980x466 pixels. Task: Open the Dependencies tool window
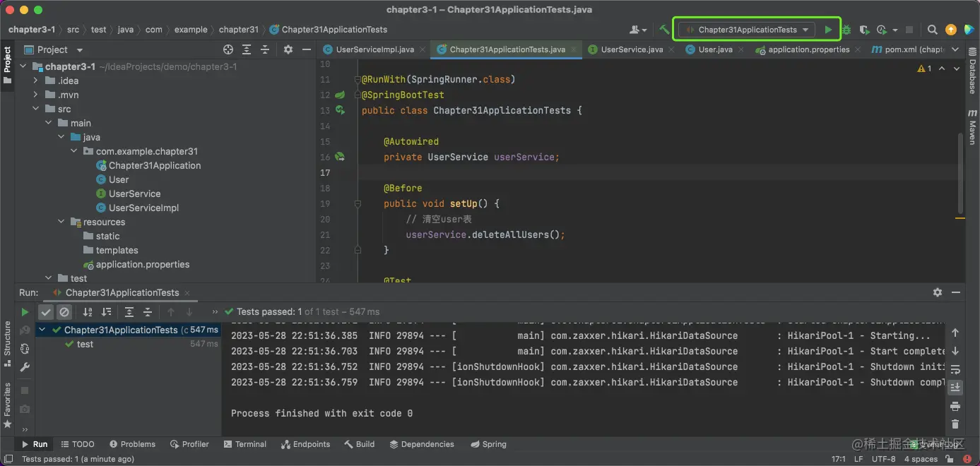point(422,444)
